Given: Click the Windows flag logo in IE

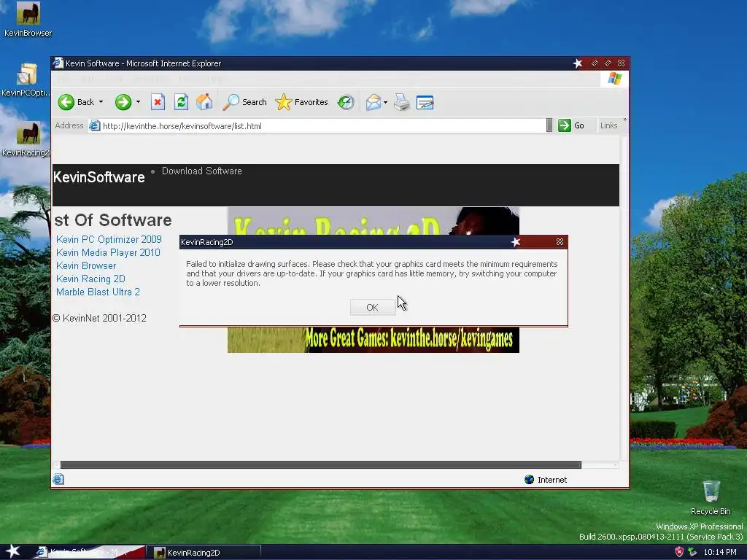Looking at the screenshot, I should click(614, 79).
